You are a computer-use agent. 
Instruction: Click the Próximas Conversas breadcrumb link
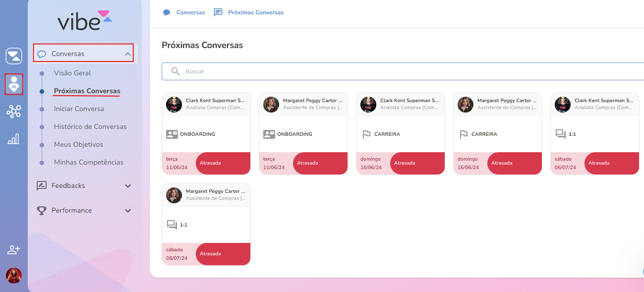coord(256,12)
